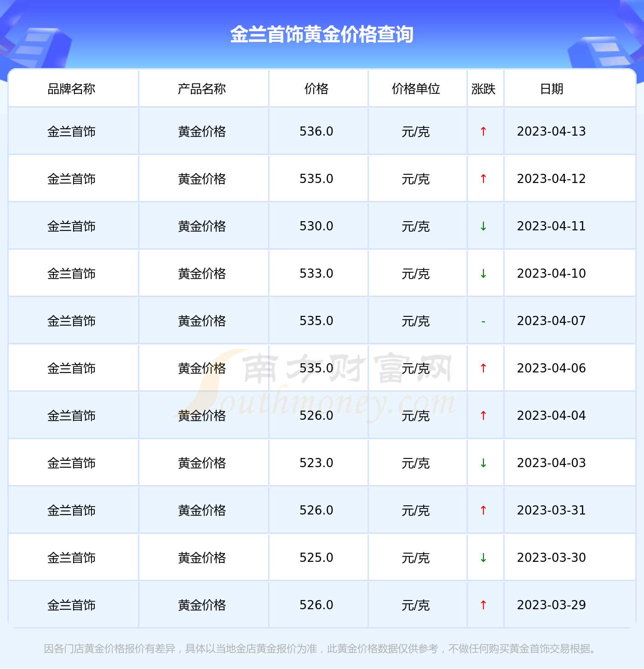Select the price 530.0
The height and width of the screenshot is (669, 644).
tap(316, 226)
